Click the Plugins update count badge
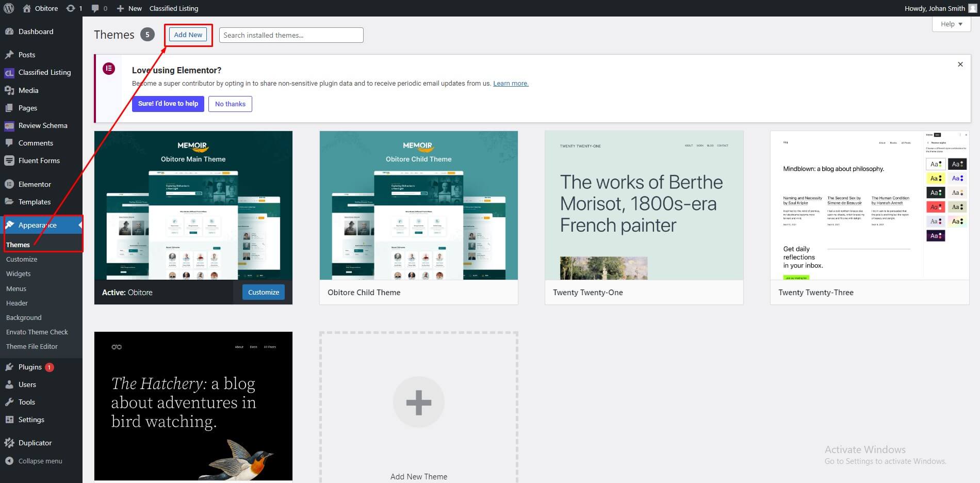 click(50, 367)
